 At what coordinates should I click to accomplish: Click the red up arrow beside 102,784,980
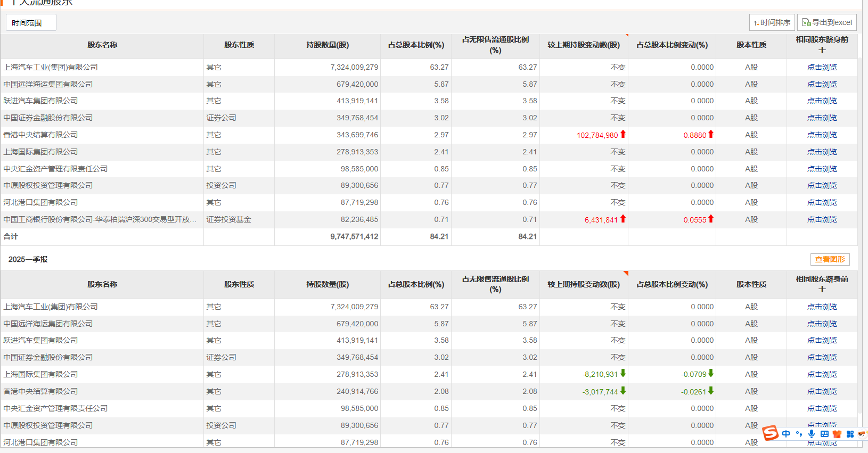coord(623,134)
